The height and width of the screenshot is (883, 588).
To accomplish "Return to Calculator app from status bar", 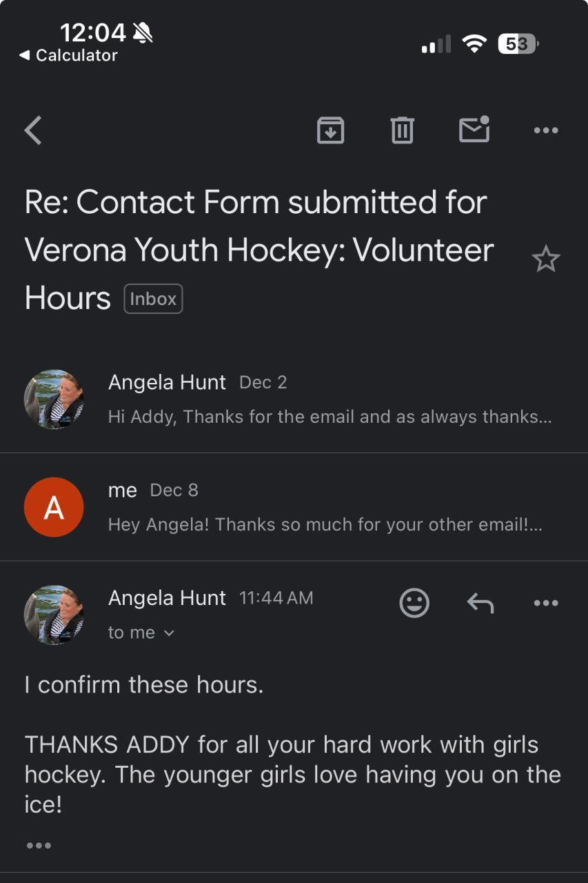I will (69, 56).
